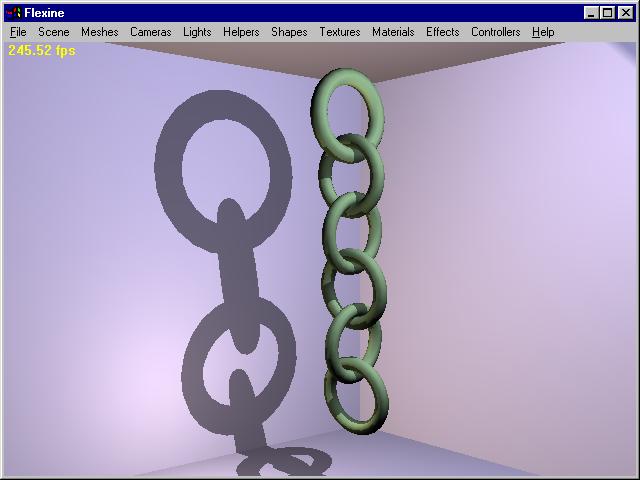
Task: Open the Controllers menu
Action: [496, 32]
